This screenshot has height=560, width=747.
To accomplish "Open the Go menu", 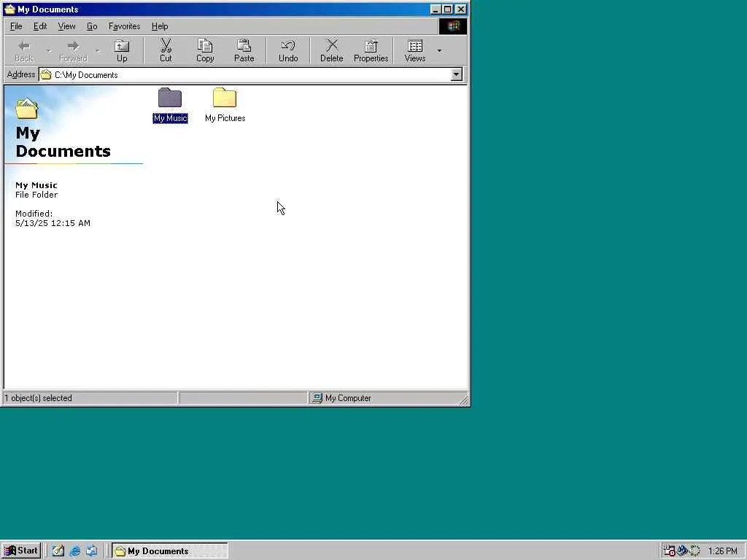I will click(92, 26).
